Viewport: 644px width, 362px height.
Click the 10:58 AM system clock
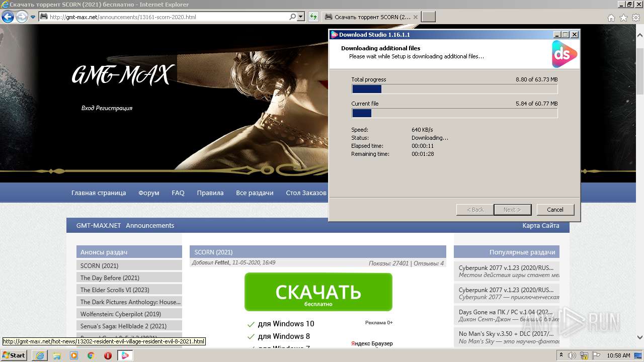[x=618, y=355]
